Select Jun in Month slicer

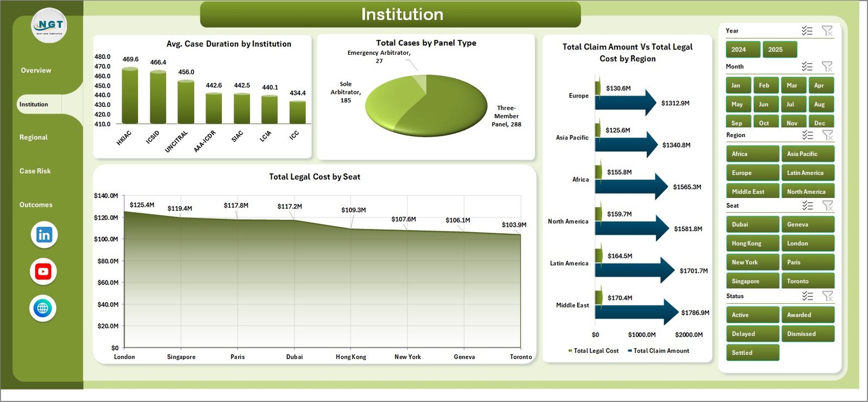pyautogui.click(x=766, y=104)
